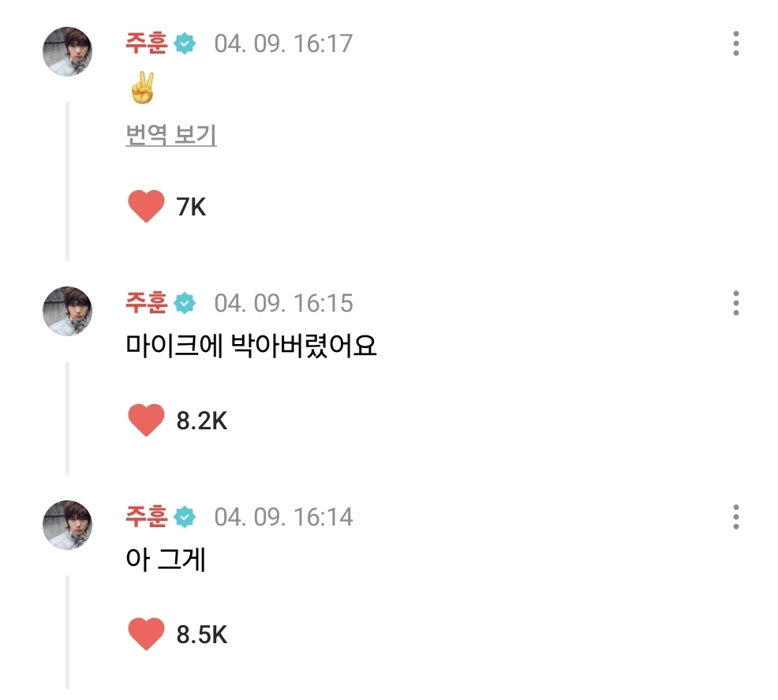Open profile picture on 16:17 post
The height and width of the screenshot is (700, 778).
[67, 51]
